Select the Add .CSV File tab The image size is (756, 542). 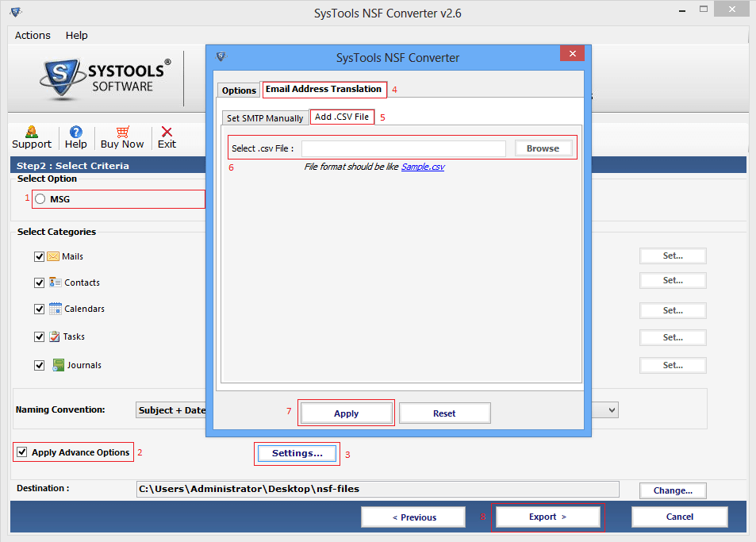[342, 117]
